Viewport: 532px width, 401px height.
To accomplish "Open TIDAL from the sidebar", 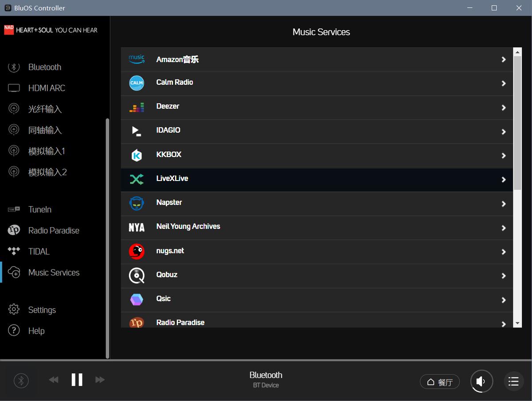I will (x=39, y=252).
